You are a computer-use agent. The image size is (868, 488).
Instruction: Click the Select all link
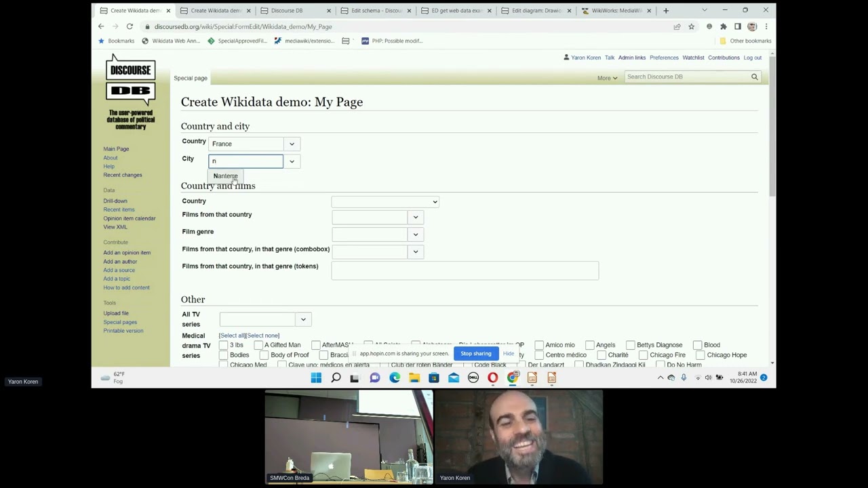click(x=233, y=335)
